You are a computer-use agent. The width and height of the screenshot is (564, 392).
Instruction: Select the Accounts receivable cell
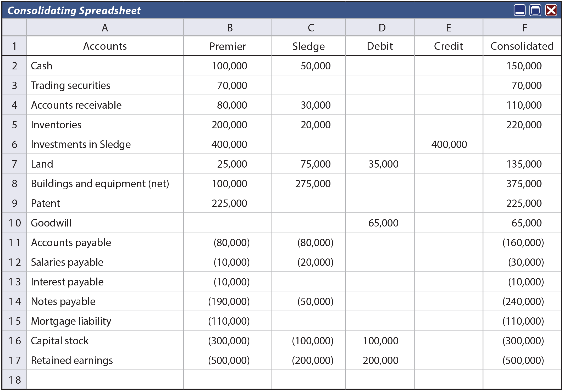(x=105, y=105)
